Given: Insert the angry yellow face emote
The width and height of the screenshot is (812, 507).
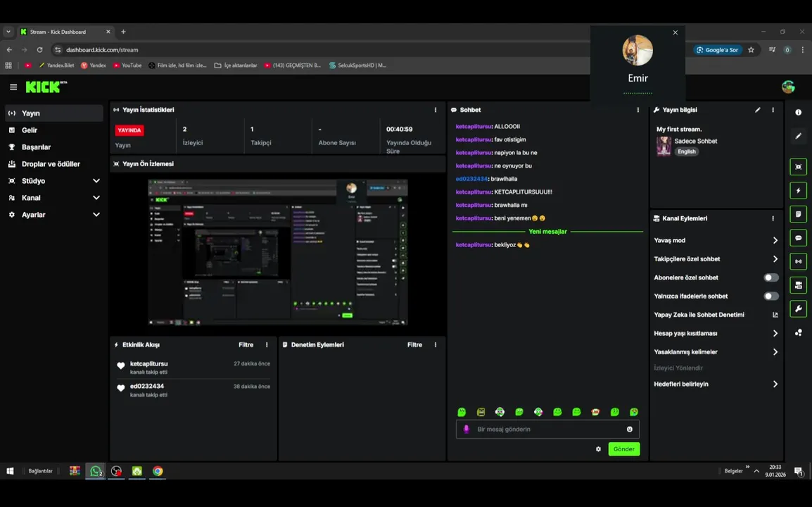Looking at the screenshot, I should [x=481, y=412].
